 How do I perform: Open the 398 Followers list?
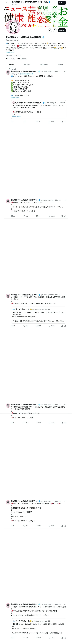coord(22,59)
